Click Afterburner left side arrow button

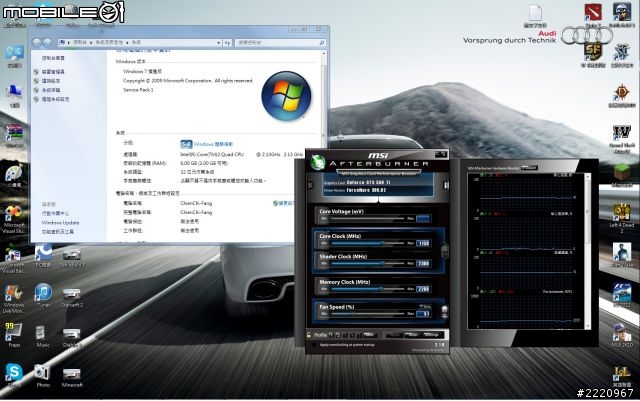point(310,185)
